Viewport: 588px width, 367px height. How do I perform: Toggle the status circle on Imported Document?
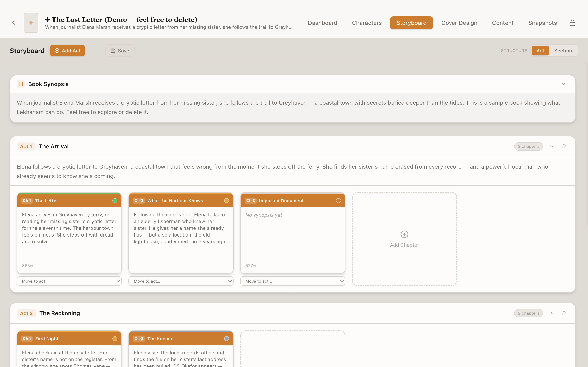(338, 200)
